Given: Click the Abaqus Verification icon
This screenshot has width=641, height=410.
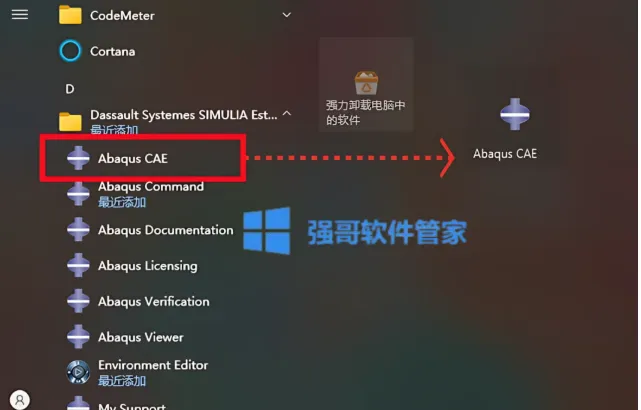Looking at the screenshot, I should pyautogui.click(x=78, y=301).
